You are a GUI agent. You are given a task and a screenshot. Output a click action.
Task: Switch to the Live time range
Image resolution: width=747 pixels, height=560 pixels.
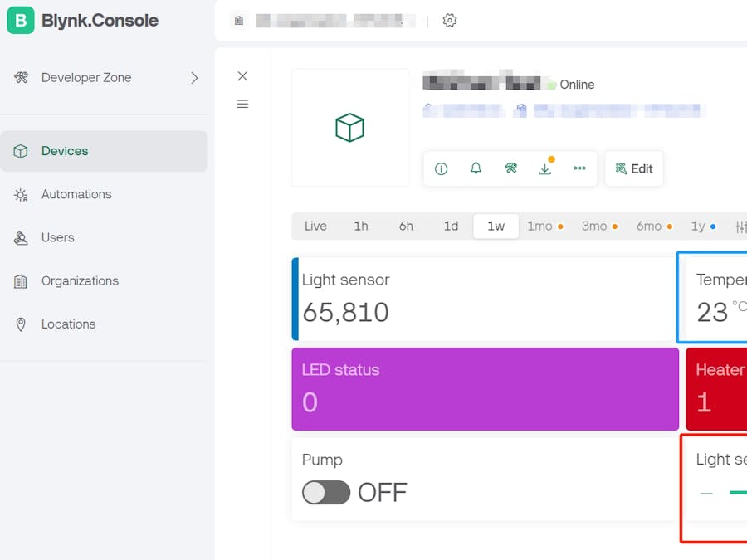[x=315, y=226]
